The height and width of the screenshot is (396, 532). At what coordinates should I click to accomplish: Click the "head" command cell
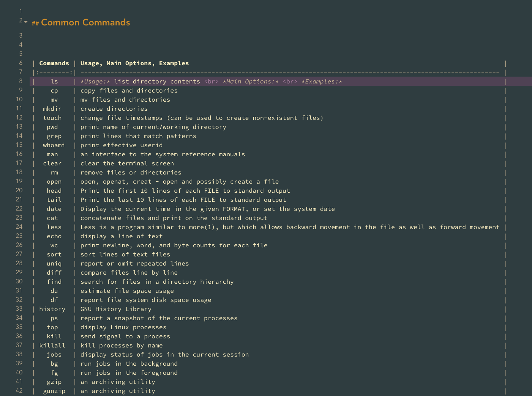pyautogui.click(x=54, y=191)
